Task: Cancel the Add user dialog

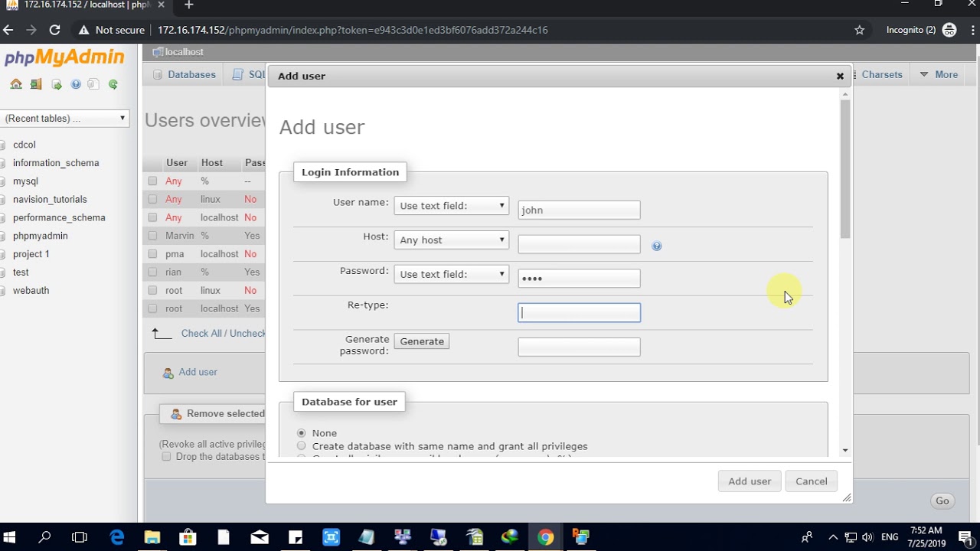Action: click(x=811, y=481)
